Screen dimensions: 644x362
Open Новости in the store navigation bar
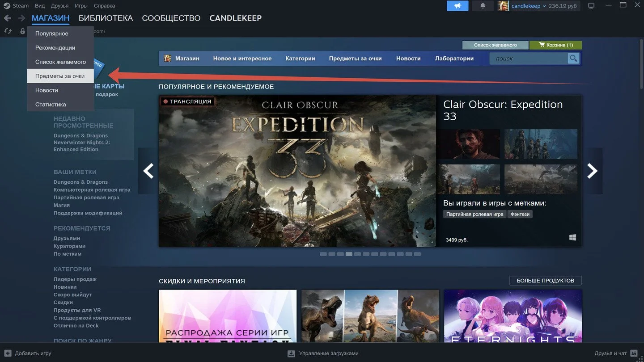coord(408,59)
